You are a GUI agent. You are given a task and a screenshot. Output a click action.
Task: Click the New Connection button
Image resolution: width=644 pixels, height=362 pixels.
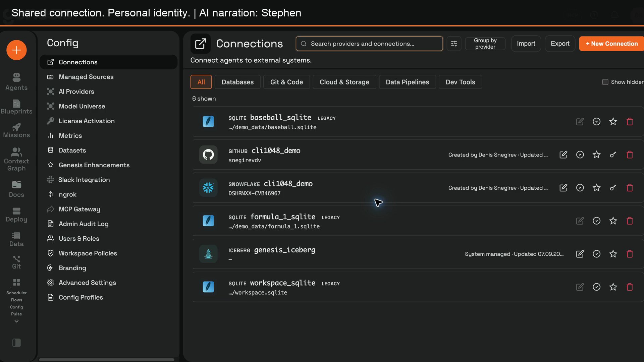click(611, 44)
